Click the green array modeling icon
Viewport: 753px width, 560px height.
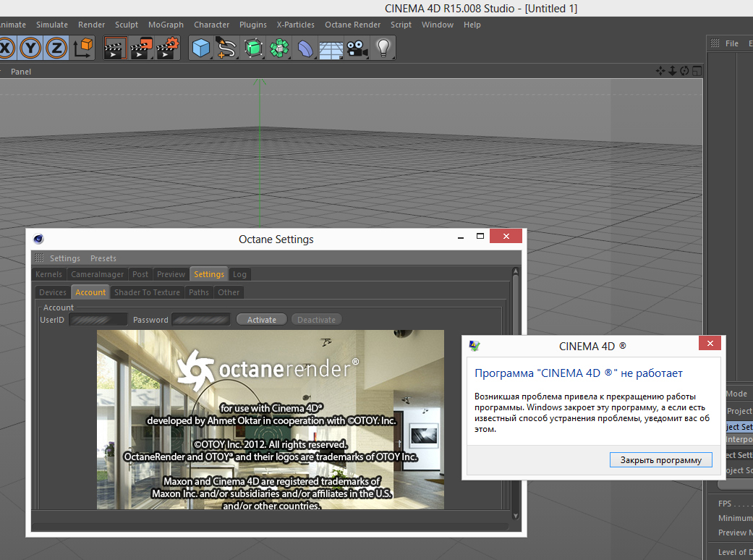tap(279, 48)
